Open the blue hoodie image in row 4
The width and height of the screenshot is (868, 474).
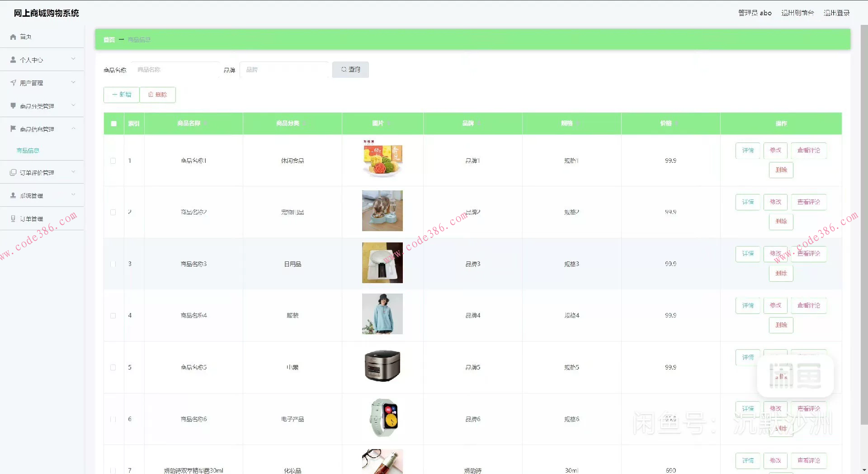[x=382, y=314]
